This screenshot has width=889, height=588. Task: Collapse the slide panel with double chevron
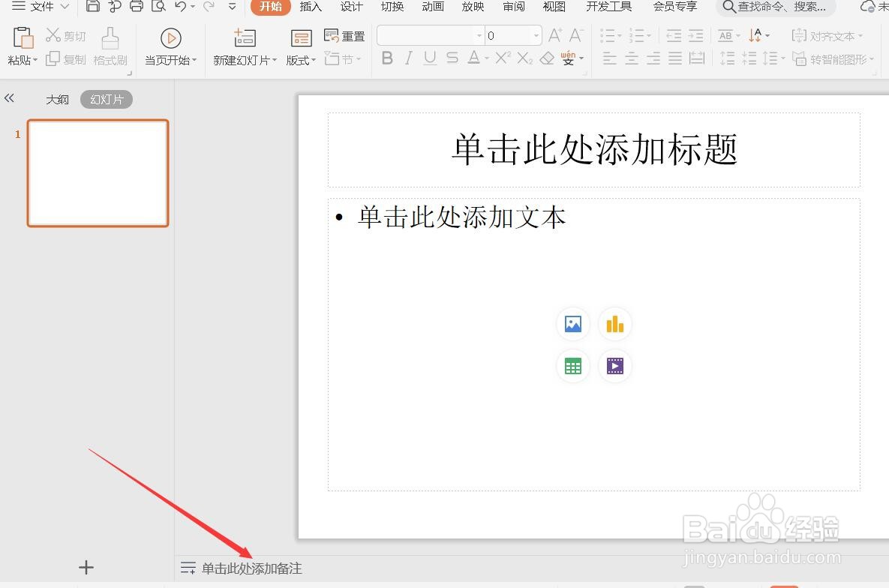click(x=9, y=98)
